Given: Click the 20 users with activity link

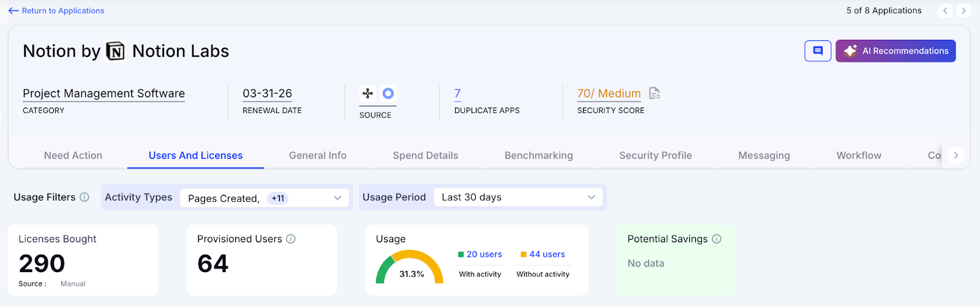Looking at the screenshot, I should point(484,254).
